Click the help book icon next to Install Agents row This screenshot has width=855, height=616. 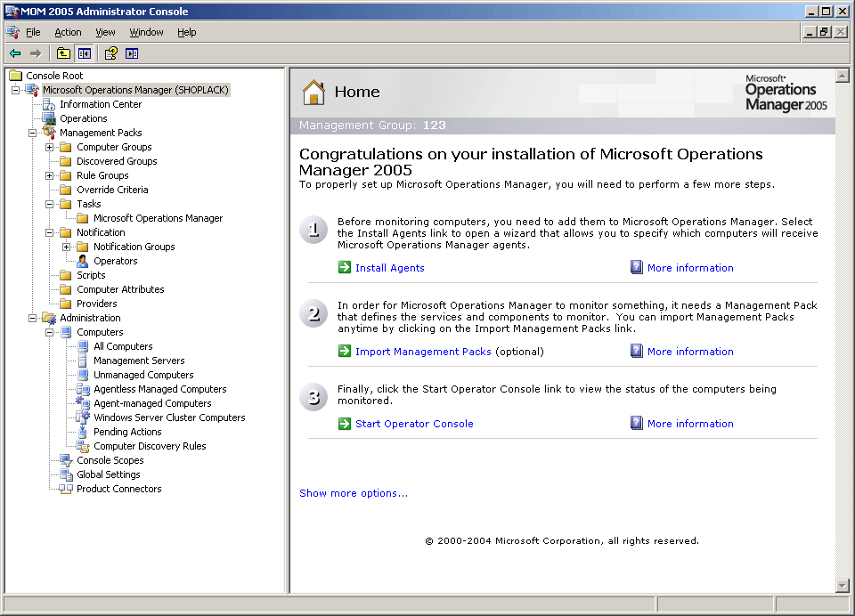tap(636, 267)
